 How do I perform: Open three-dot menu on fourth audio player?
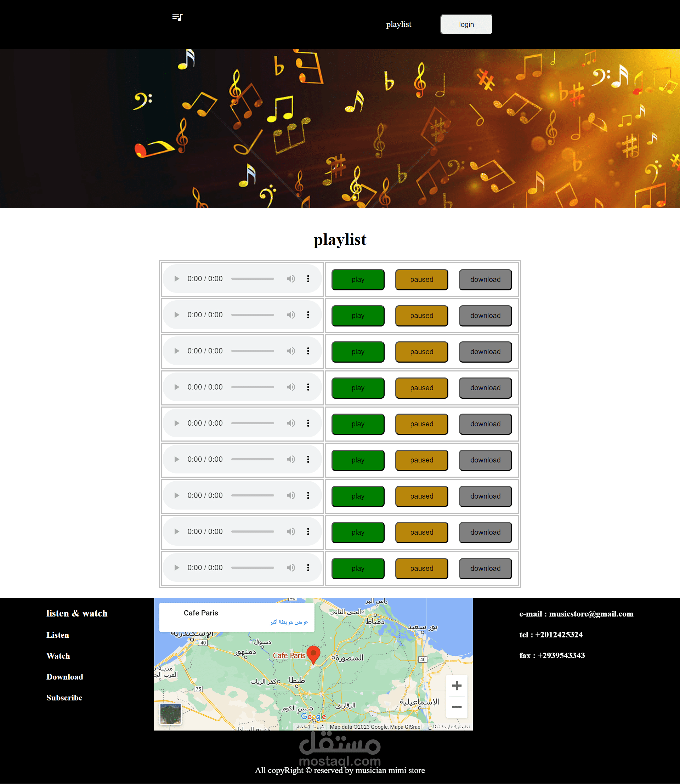coord(308,387)
